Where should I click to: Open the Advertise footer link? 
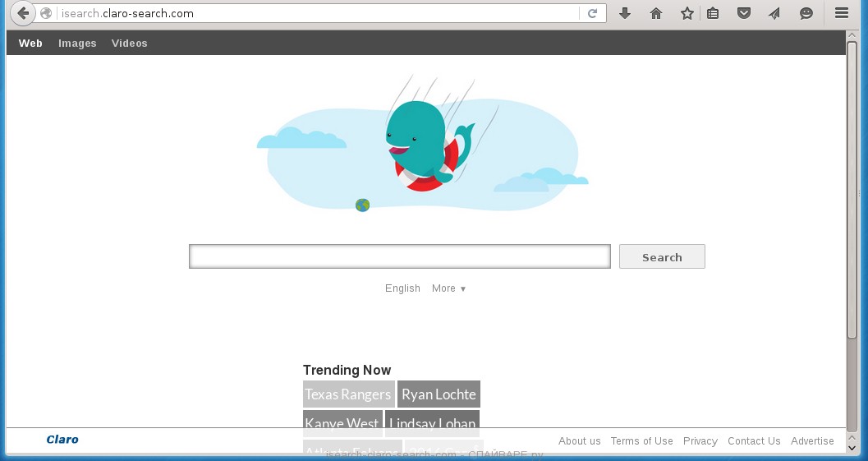812,441
